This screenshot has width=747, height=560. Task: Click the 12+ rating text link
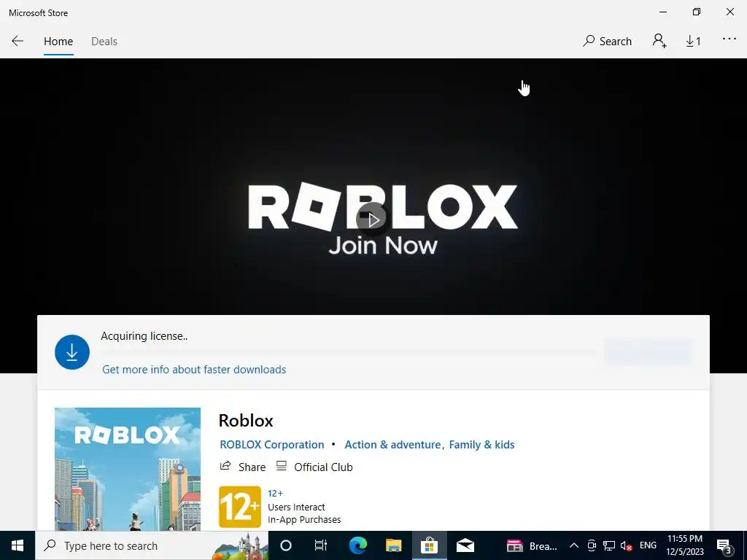pyautogui.click(x=275, y=494)
